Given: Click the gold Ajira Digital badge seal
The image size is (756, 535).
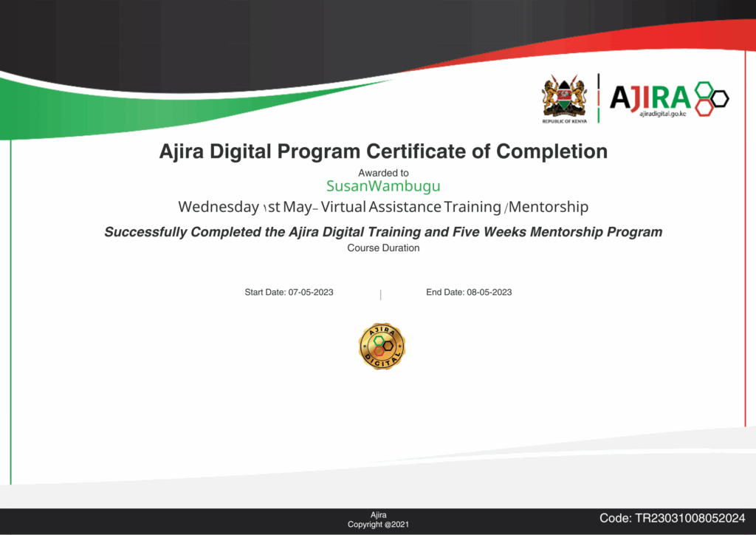Looking at the screenshot, I should [382, 346].
